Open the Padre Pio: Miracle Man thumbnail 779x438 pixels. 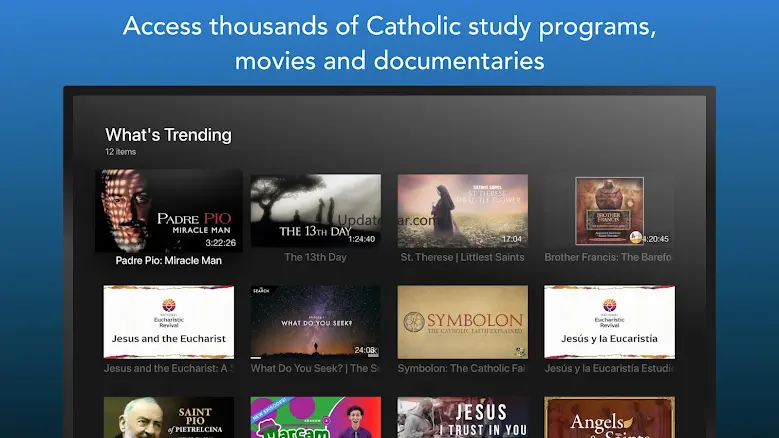click(x=169, y=211)
